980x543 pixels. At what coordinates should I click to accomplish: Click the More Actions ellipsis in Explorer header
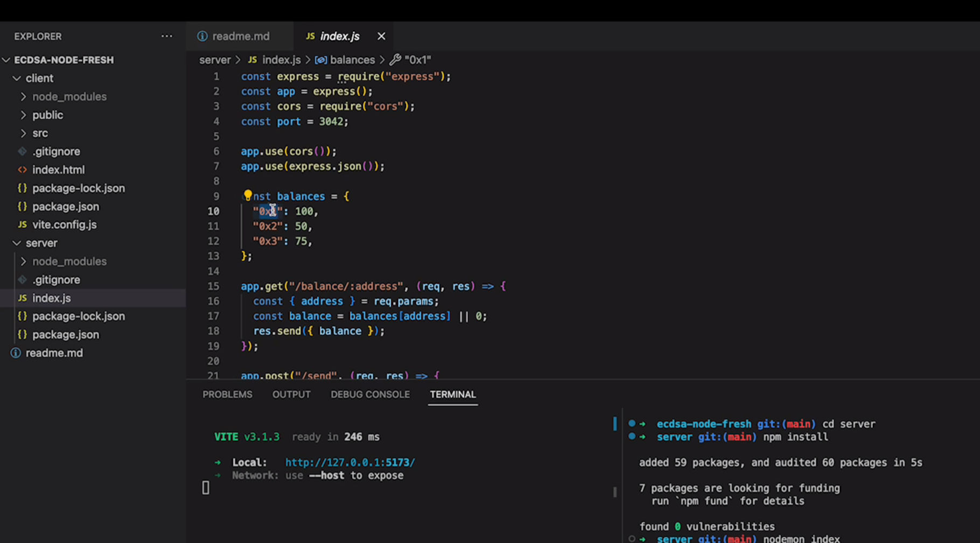167,36
